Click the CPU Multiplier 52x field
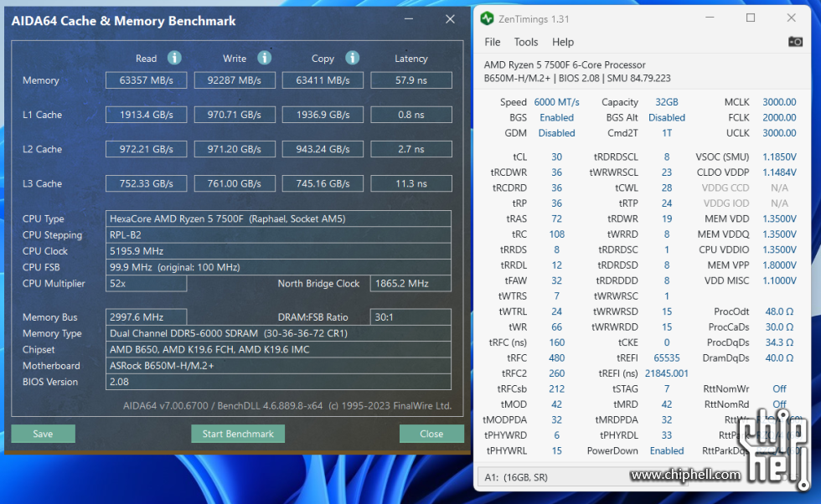Viewport: 821px width, 504px height. 146,284
